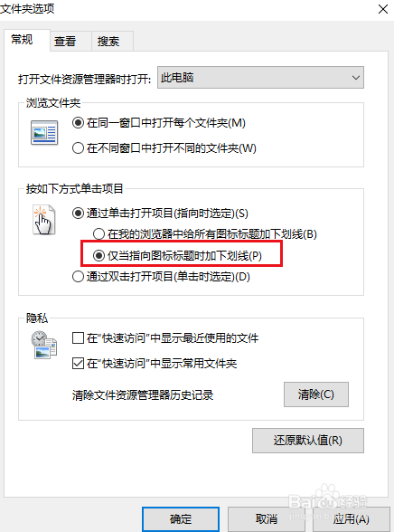Click the 还原默认值(R) button

click(307, 441)
